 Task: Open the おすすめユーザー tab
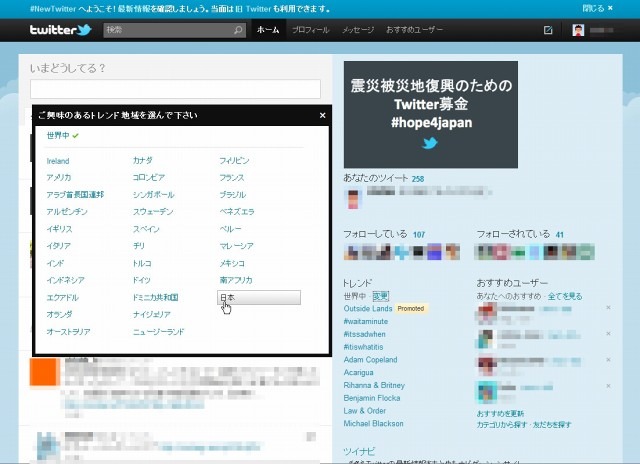[414, 30]
